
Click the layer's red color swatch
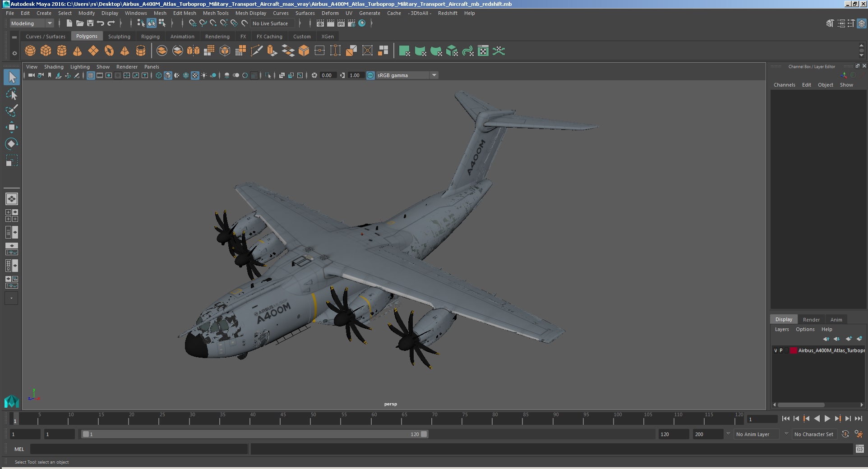[793, 350]
